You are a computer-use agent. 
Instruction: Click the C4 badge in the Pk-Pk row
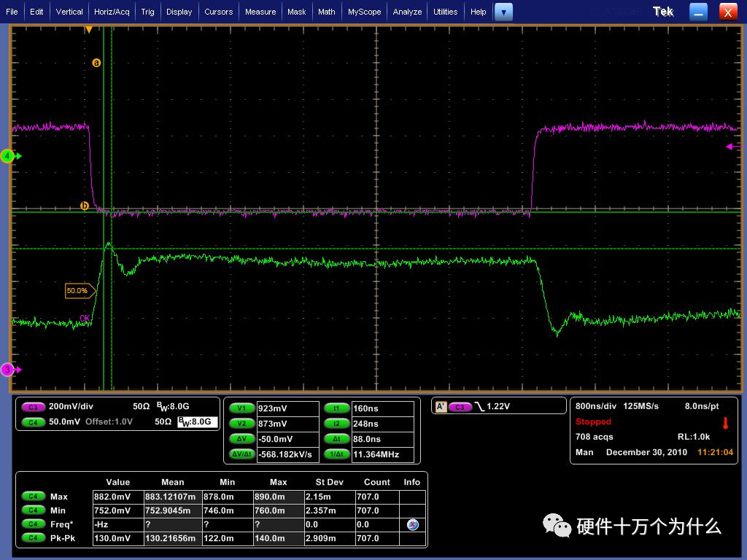33,538
